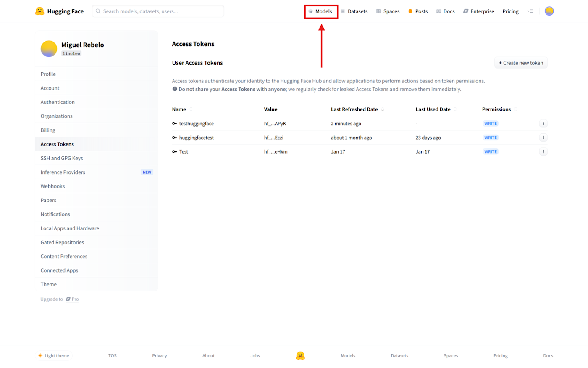Open Posts in the top navigation
This screenshot has width=588, height=368.
(418, 11)
